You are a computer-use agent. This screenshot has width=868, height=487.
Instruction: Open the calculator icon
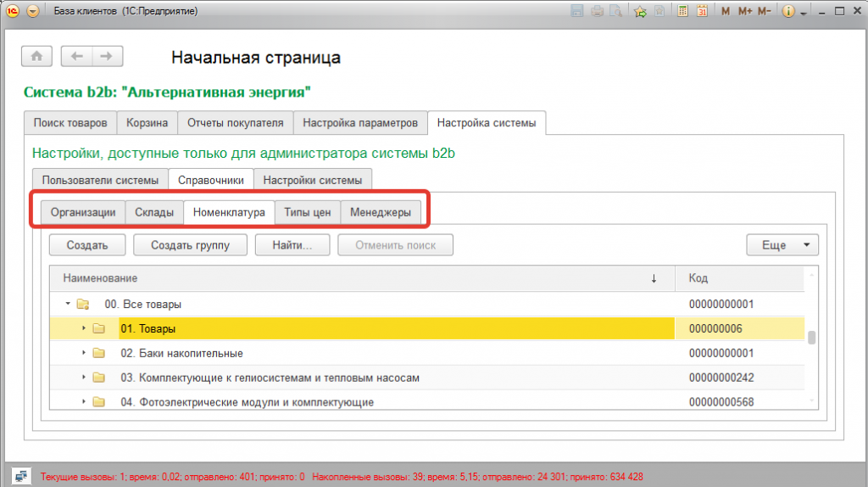click(682, 10)
